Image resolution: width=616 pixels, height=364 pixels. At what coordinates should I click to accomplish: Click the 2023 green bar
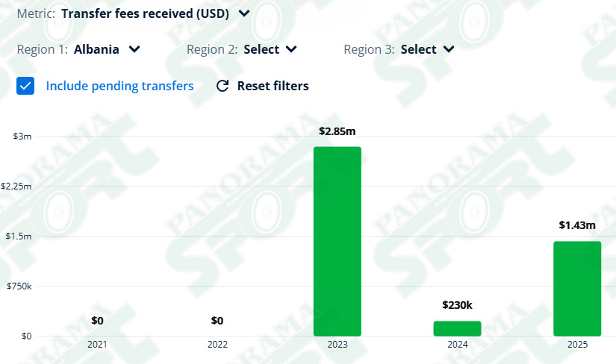337,242
